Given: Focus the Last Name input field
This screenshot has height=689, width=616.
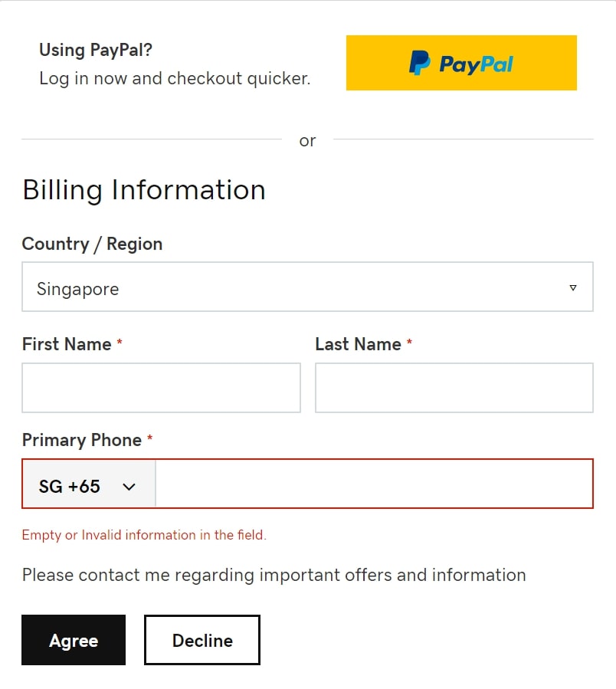Looking at the screenshot, I should click(x=454, y=388).
